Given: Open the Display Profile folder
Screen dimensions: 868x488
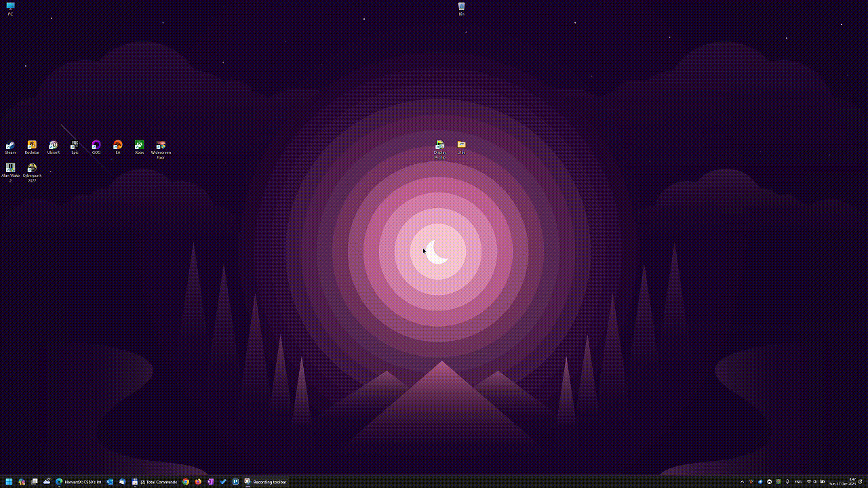Looking at the screenshot, I should (x=439, y=146).
